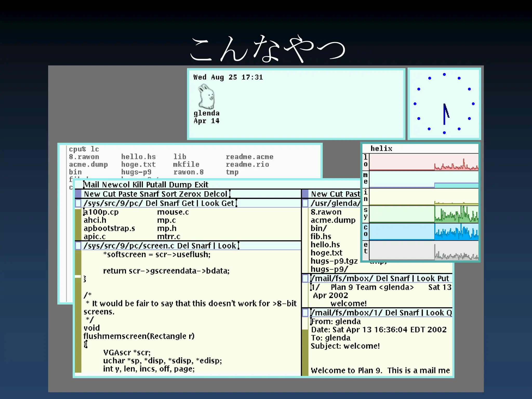Open mail message 1/ from Plan 9 Team
This screenshot has height=399, width=532.
315,287
